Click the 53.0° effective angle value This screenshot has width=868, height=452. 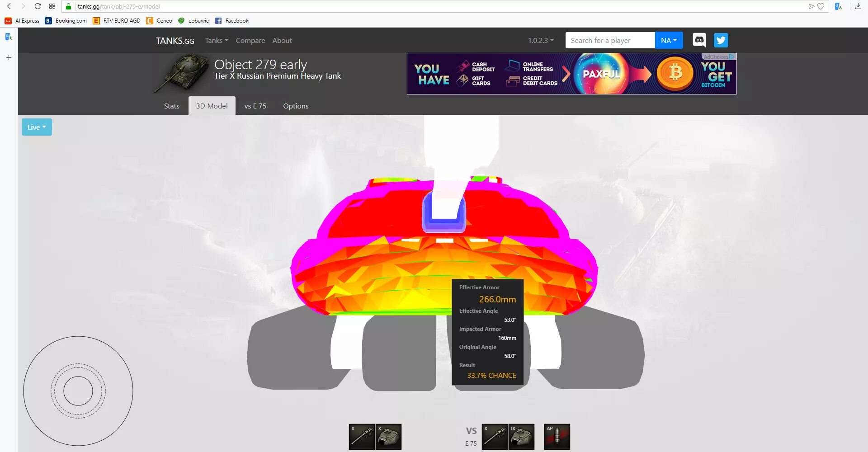click(510, 320)
